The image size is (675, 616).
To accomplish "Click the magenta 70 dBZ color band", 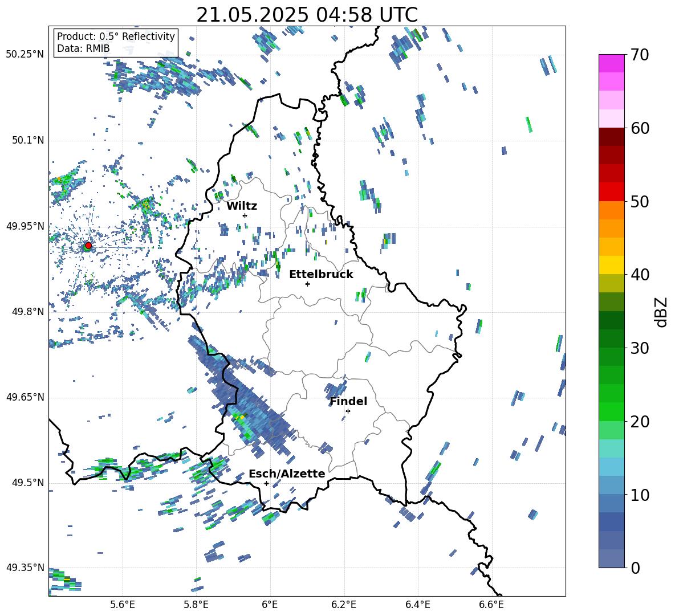I will (611, 63).
